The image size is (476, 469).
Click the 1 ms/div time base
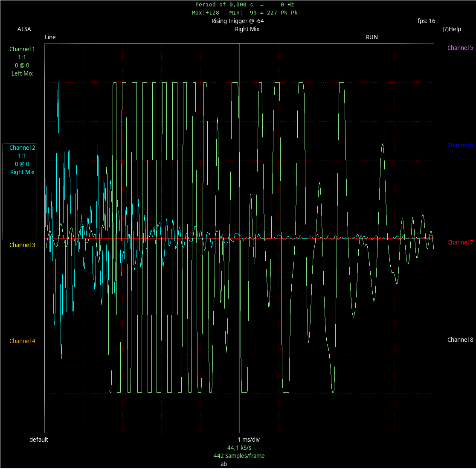[249, 440]
